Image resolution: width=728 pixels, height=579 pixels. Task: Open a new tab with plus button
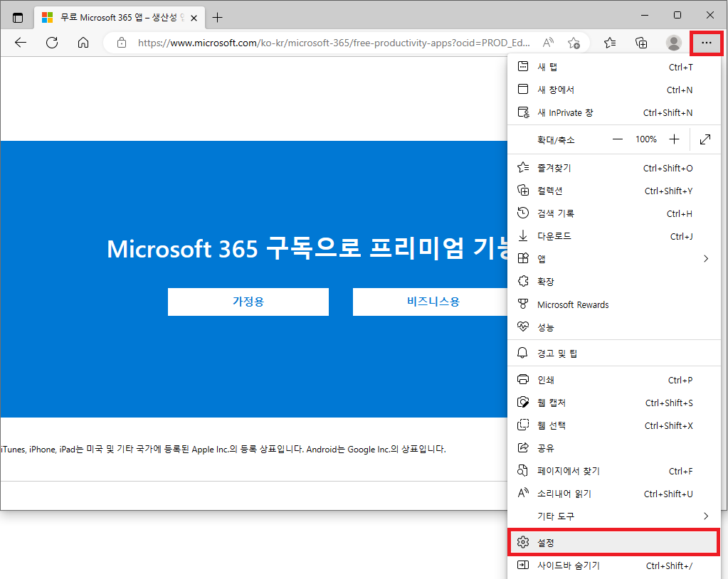pos(217,18)
